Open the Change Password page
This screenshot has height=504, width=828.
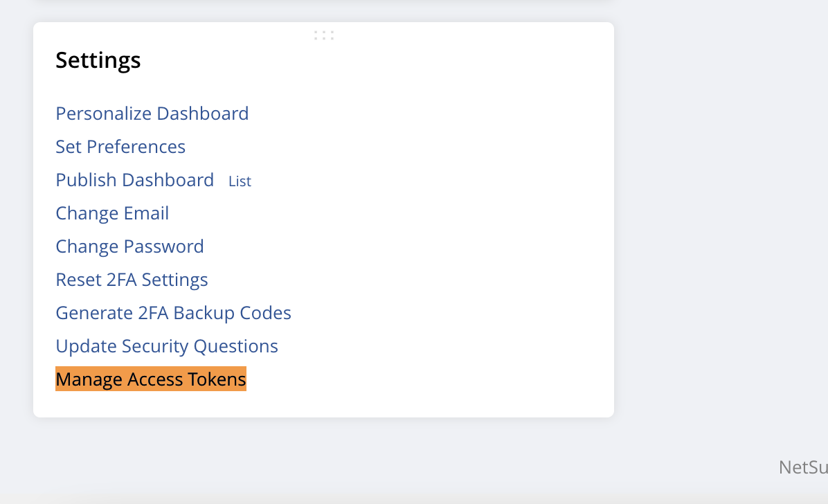129,246
